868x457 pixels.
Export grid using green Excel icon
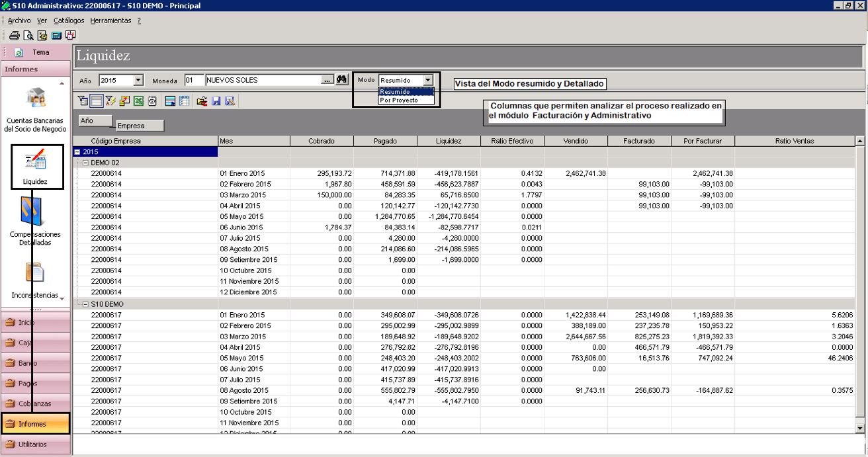(138, 101)
